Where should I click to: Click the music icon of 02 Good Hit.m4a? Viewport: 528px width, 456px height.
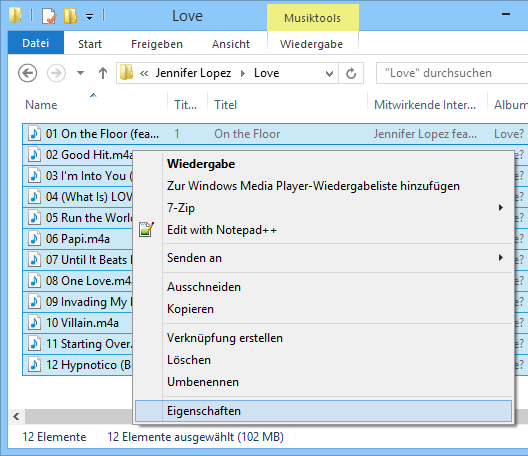click(x=34, y=155)
